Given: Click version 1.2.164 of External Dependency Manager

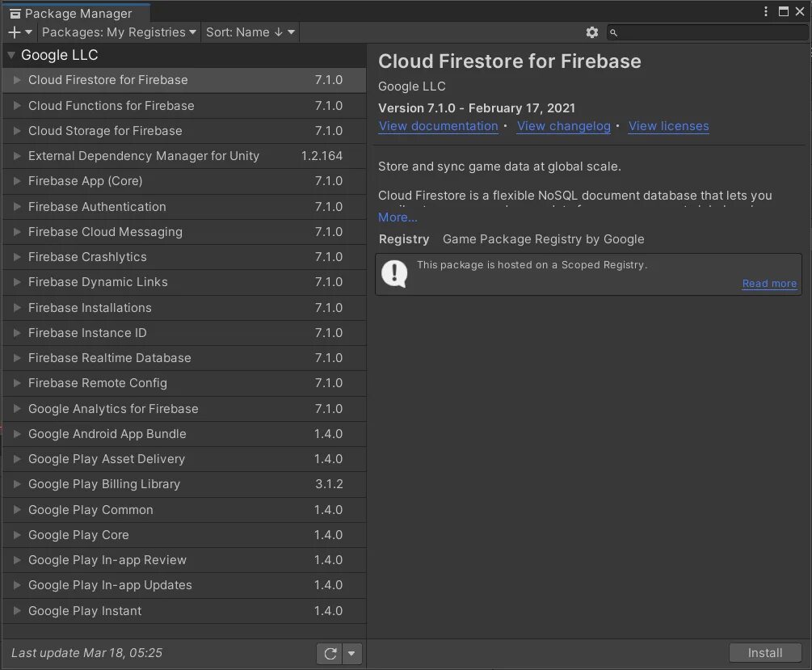Looking at the screenshot, I should (x=322, y=156).
